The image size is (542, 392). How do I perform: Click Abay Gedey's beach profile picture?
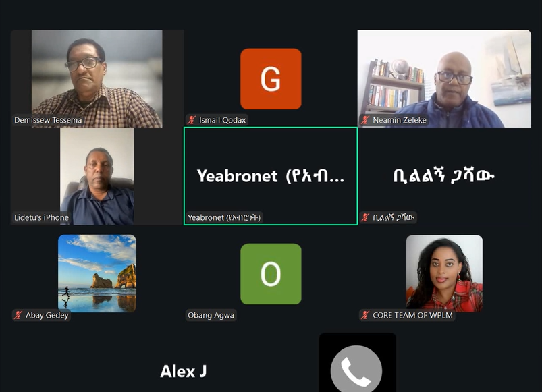[97, 273]
